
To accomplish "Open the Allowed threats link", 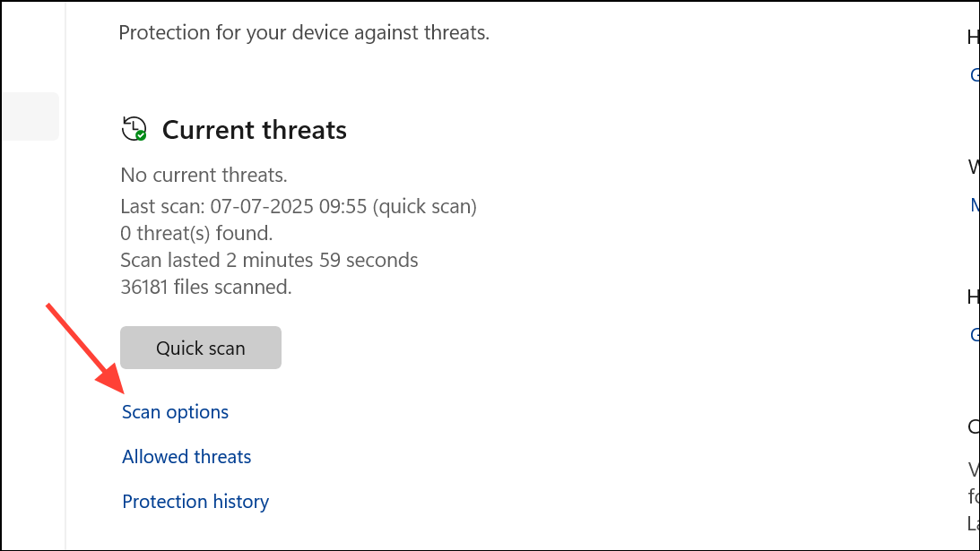I will tap(186, 457).
